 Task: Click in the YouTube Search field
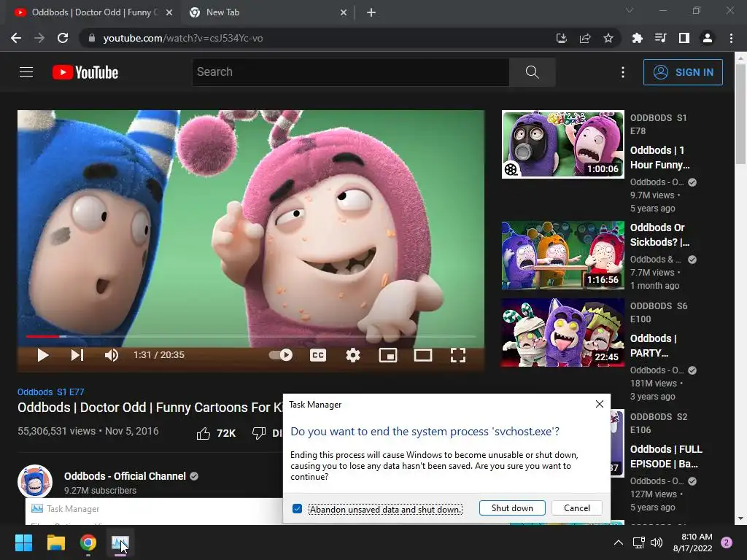point(351,72)
